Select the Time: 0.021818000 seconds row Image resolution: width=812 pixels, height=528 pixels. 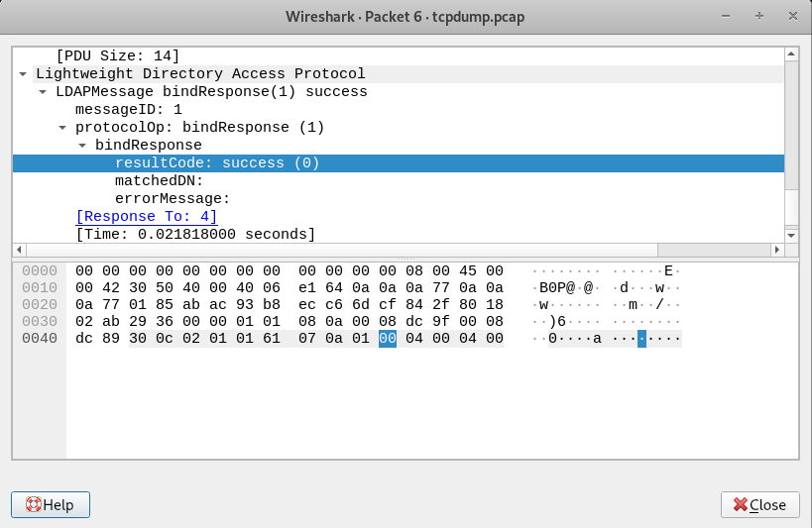tap(399, 235)
